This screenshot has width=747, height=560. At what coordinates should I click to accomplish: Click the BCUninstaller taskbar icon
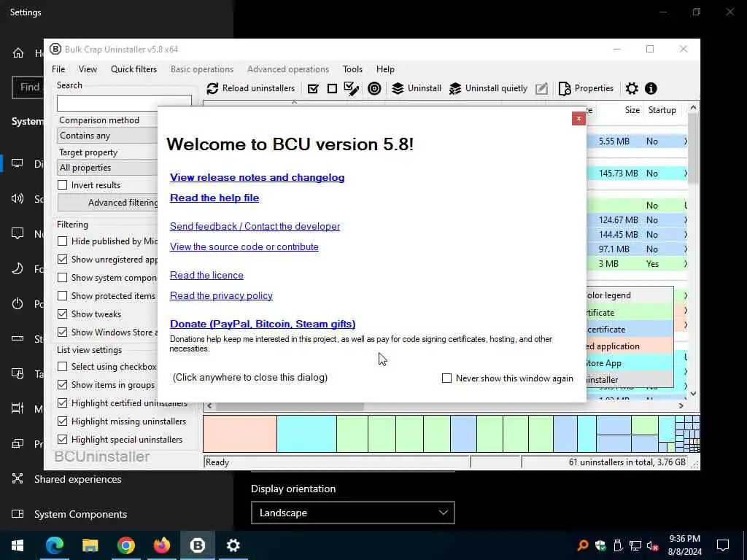pos(197,545)
